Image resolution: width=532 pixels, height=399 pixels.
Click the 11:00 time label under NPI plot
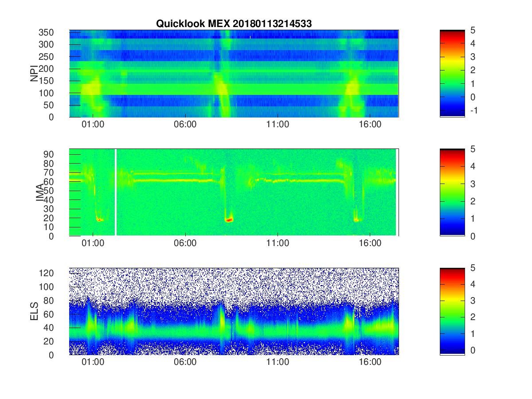pyautogui.click(x=278, y=125)
